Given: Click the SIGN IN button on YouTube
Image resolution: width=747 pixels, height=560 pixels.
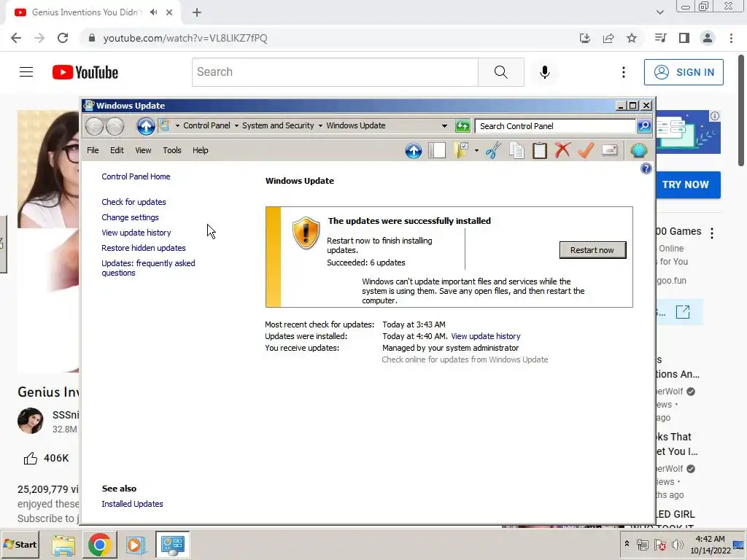Looking at the screenshot, I should click(x=684, y=72).
